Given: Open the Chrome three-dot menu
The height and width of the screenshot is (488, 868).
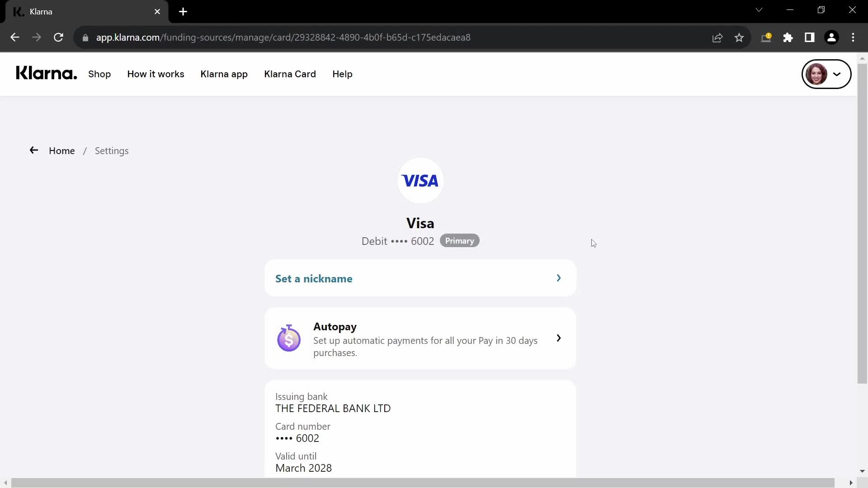Looking at the screenshot, I should click(x=853, y=38).
